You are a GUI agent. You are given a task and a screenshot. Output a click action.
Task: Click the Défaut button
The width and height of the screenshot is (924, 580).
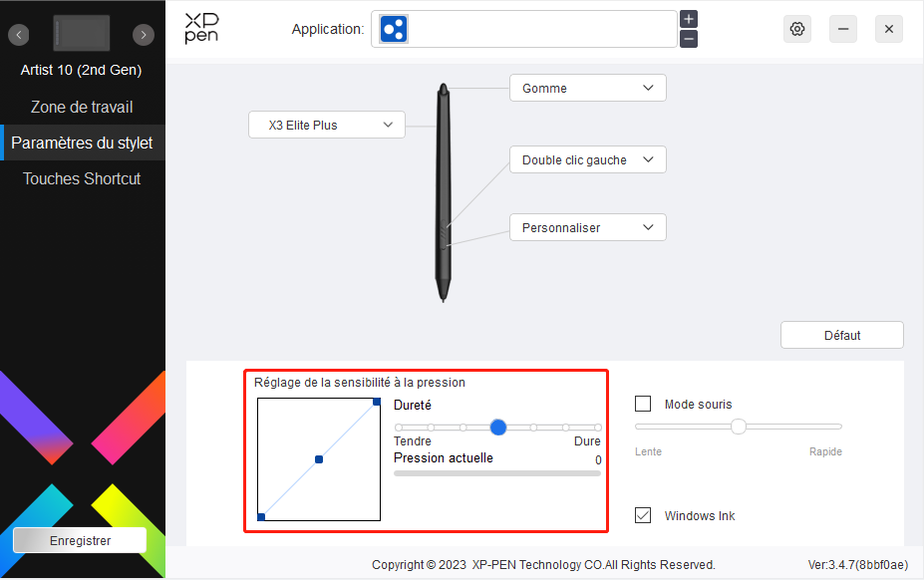pyautogui.click(x=841, y=335)
